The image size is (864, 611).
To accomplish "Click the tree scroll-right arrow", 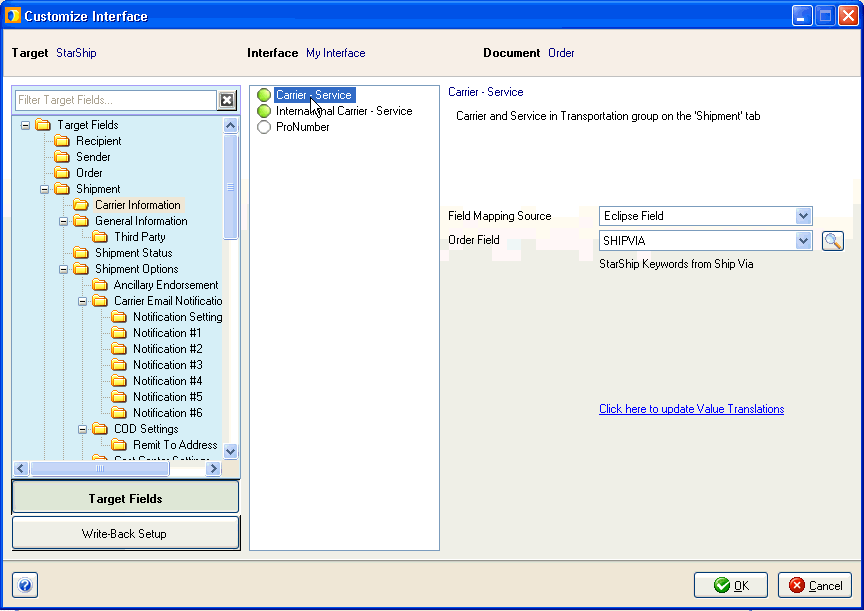I will 213,468.
